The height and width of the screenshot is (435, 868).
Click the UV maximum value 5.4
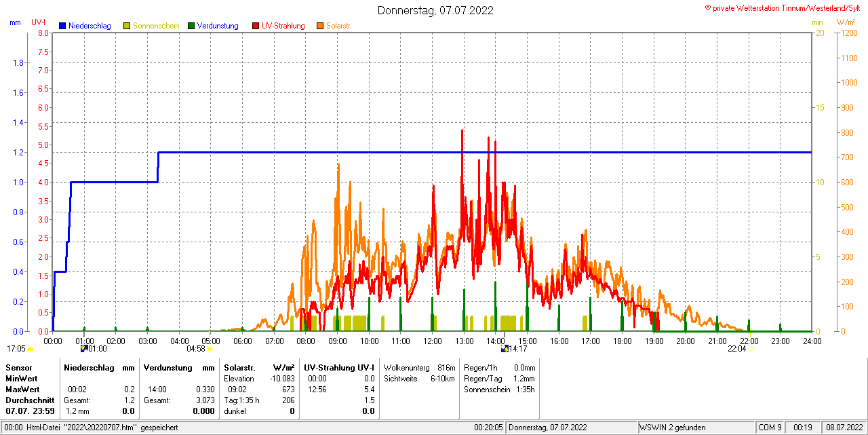(370, 390)
